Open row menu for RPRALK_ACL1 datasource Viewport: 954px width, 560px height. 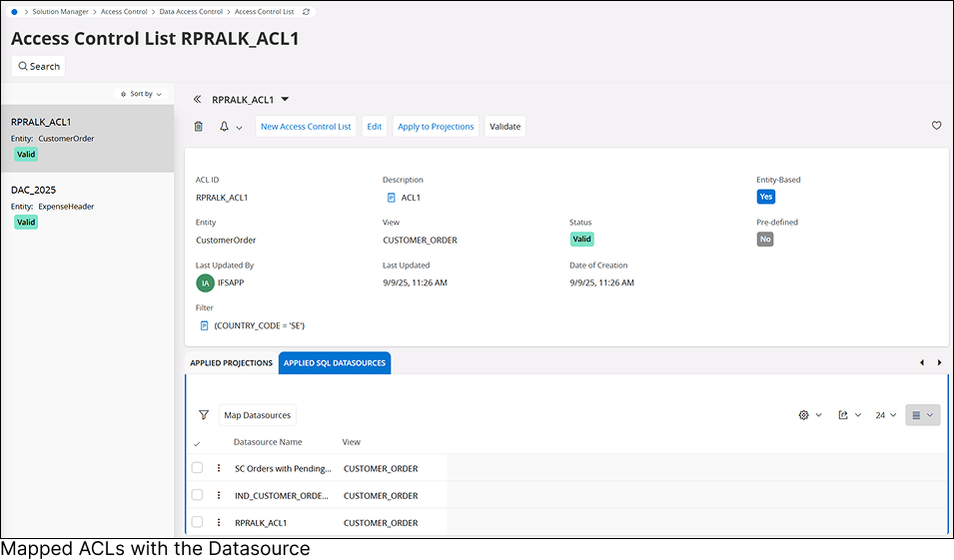219,522
